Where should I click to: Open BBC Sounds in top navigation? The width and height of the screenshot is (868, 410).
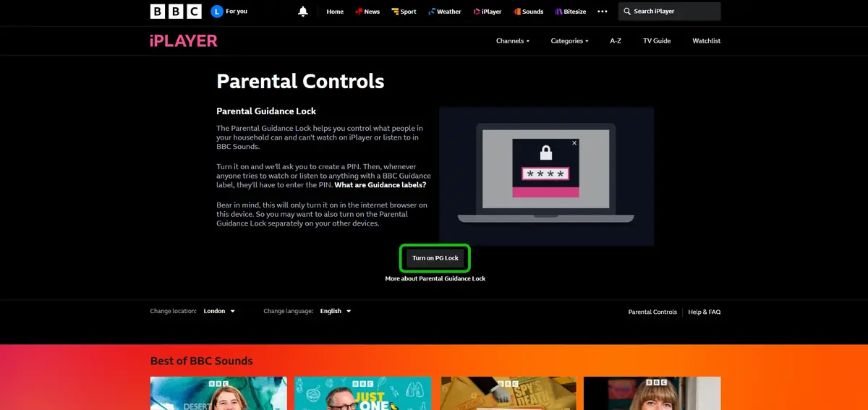point(528,12)
